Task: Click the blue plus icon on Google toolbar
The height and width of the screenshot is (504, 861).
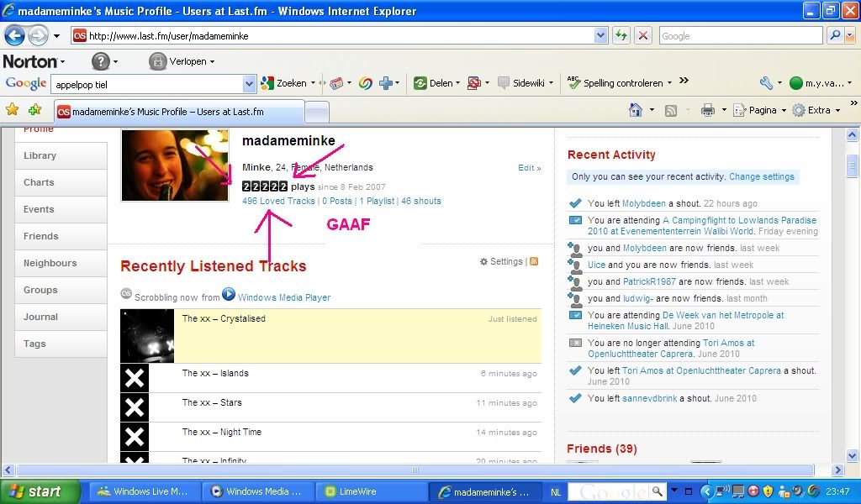Action: pyautogui.click(x=386, y=83)
